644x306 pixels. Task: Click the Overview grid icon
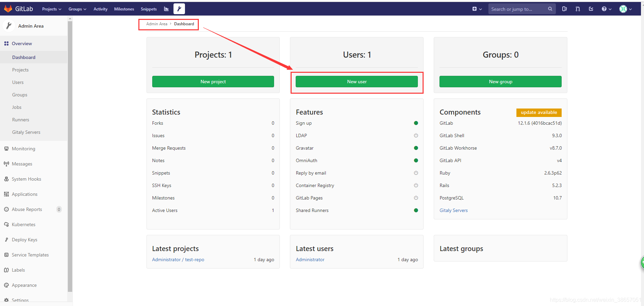tap(6, 43)
